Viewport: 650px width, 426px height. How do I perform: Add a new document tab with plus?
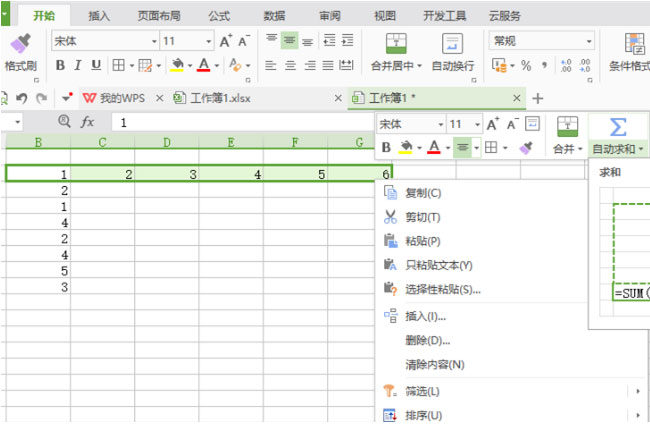click(538, 99)
